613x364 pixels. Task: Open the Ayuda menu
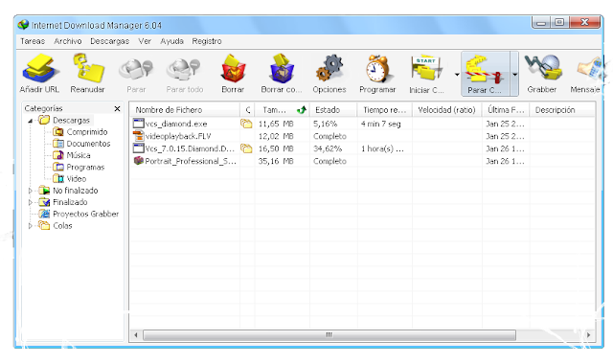pyautogui.click(x=171, y=41)
